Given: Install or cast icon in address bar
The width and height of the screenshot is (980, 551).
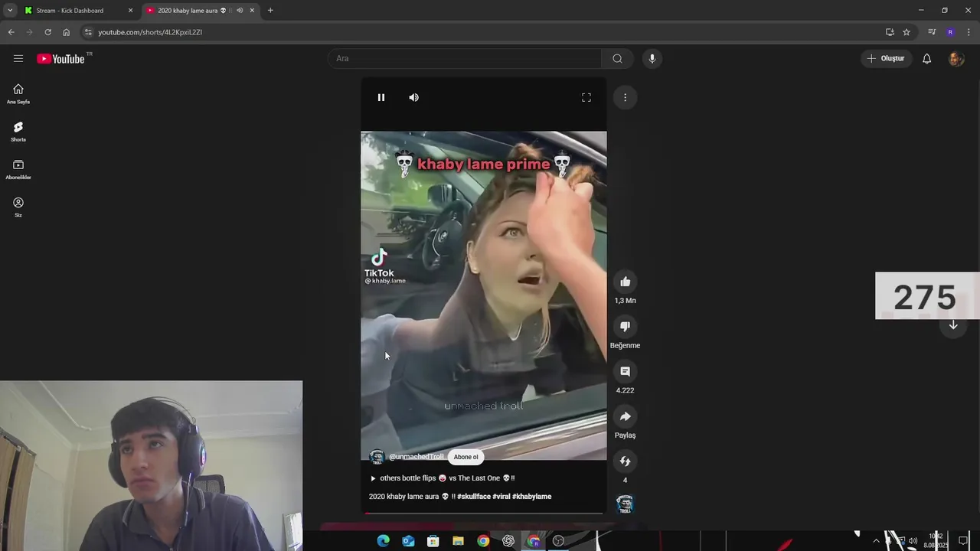Looking at the screenshot, I should pos(890,32).
